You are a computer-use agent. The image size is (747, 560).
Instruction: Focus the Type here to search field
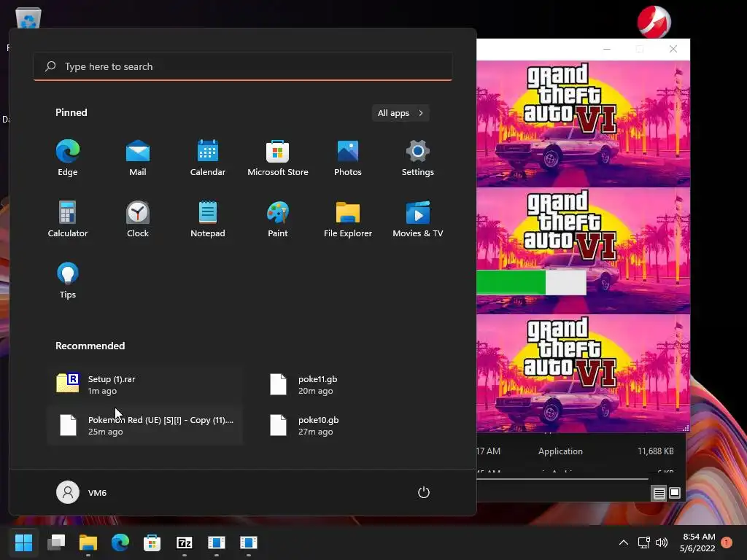(242, 66)
